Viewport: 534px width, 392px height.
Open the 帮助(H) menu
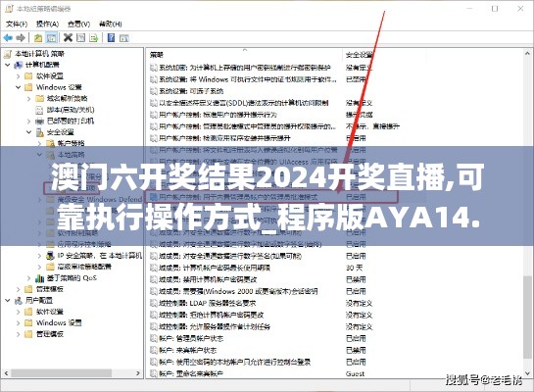(x=111, y=24)
